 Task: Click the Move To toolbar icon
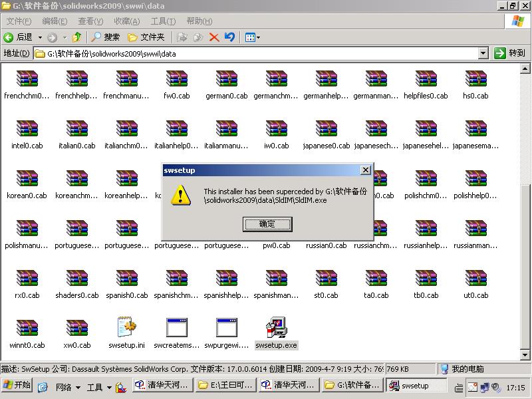(x=182, y=37)
